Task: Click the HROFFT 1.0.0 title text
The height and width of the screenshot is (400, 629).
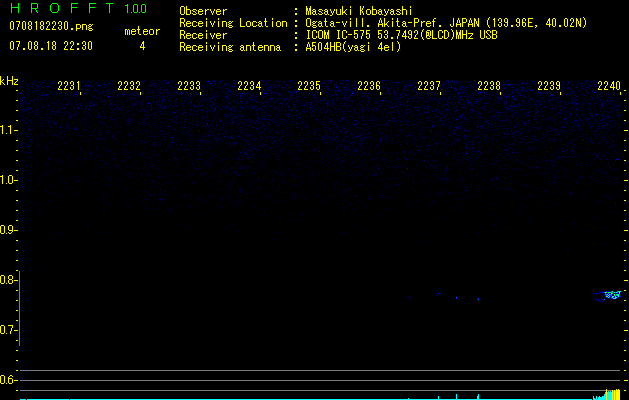Action: [78, 8]
